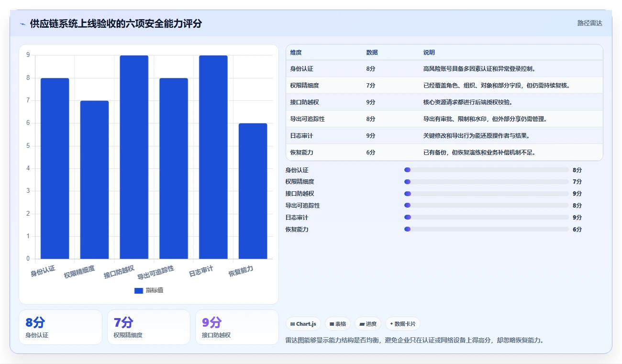The width and height of the screenshot is (622, 364).
Task: Click the 日志审计 label in the progress list
Action: click(x=297, y=217)
